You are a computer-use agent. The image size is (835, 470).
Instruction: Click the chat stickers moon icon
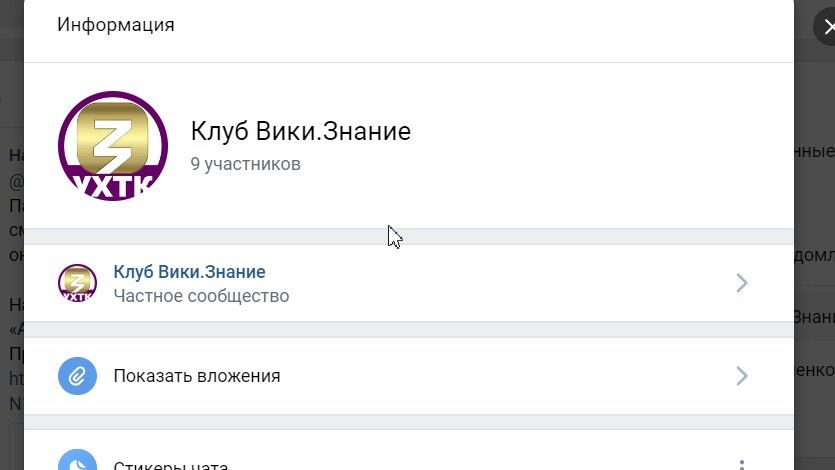point(78,462)
